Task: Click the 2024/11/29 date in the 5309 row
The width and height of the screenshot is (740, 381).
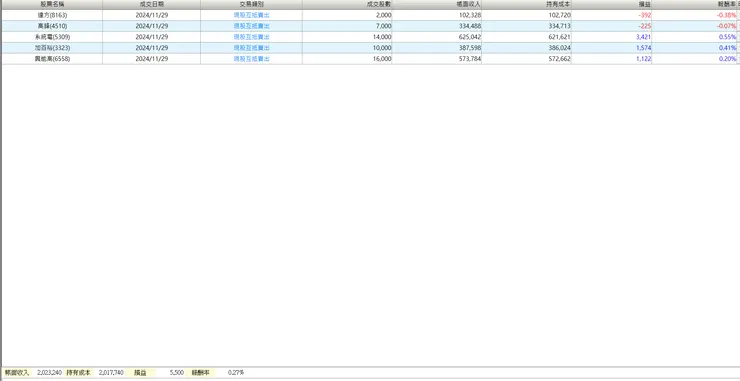Action: coord(151,37)
